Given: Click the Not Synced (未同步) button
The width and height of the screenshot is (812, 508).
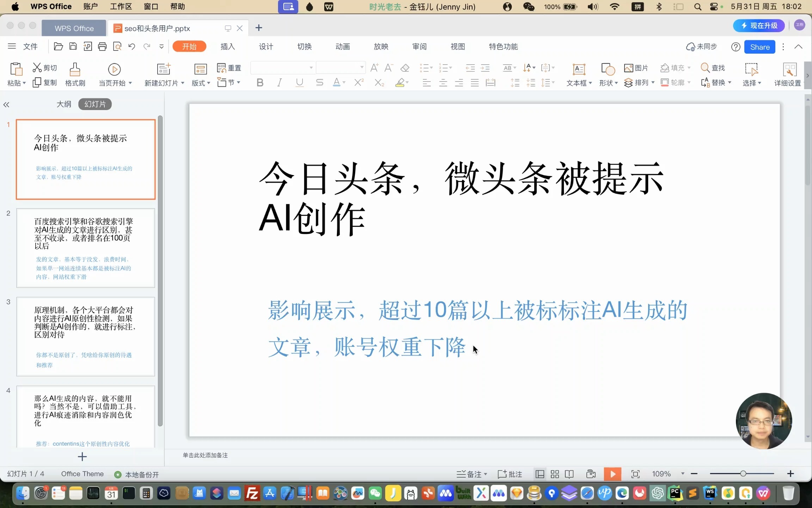Looking at the screenshot, I should coord(701,47).
